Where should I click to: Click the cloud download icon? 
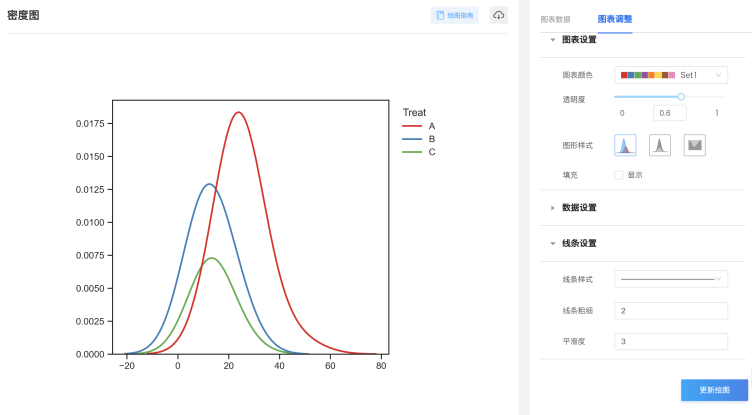point(498,15)
